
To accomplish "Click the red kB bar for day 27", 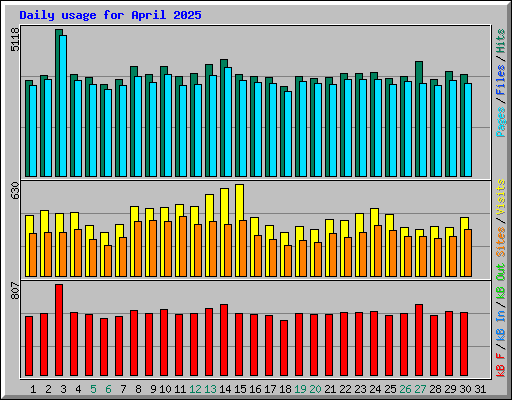I will pyautogui.click(x=419, y=340).
